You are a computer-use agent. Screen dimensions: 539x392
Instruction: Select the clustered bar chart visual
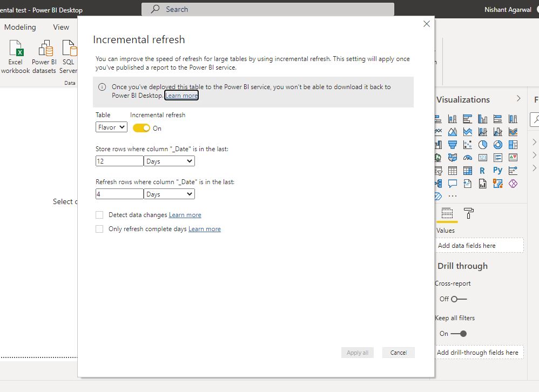coord(468,119)
